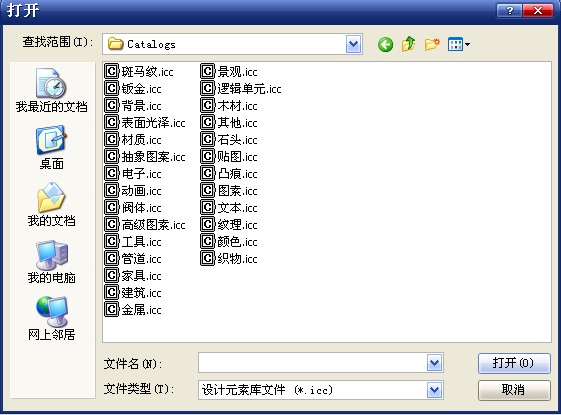The height and width of the screenshot is (415, 561).
Task: Select the file icon of 抽象图案.icc
Action: 111,156
